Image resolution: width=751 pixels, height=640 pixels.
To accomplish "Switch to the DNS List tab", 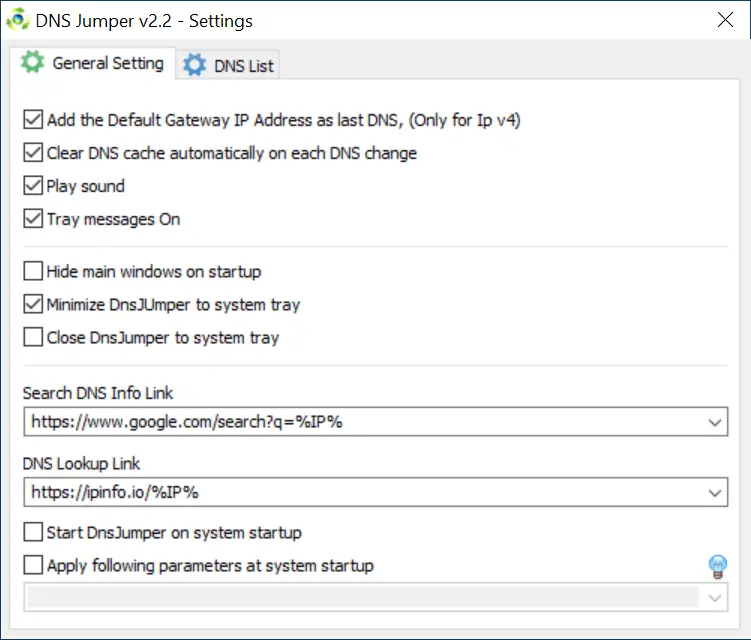I will pyautogui.click(x=228, y=65).
